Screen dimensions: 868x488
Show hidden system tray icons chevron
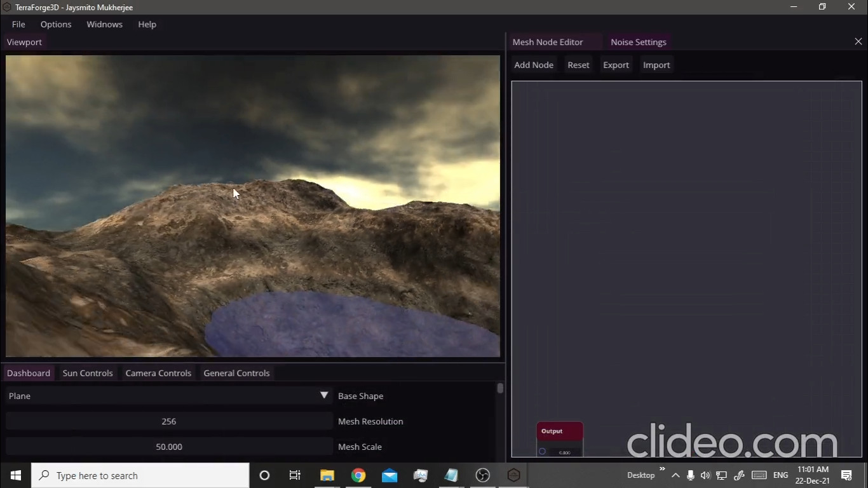coord(675,475)
